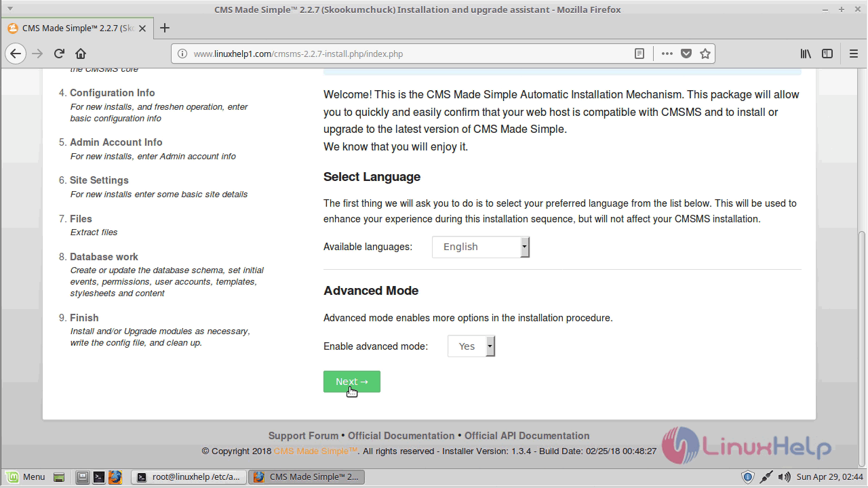Open the volume tray icon
The height and width of the screenshot is (488, 868).
pyautogui.click(x=785, y=477)
